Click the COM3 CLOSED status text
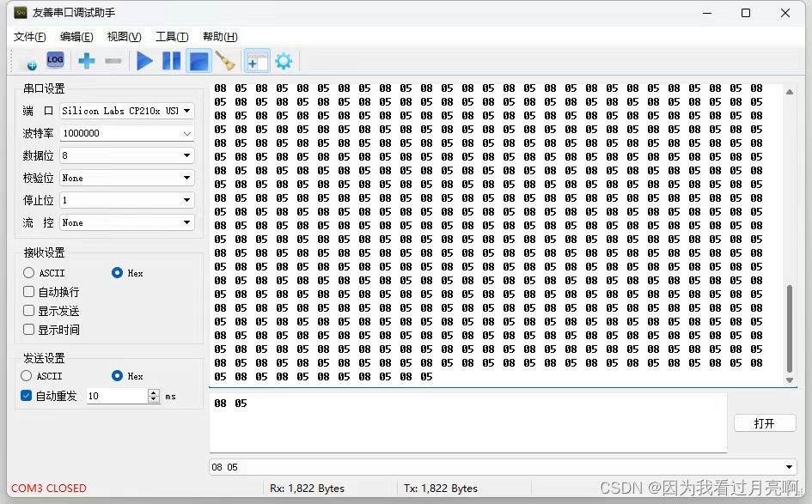 tap(49, 488)
